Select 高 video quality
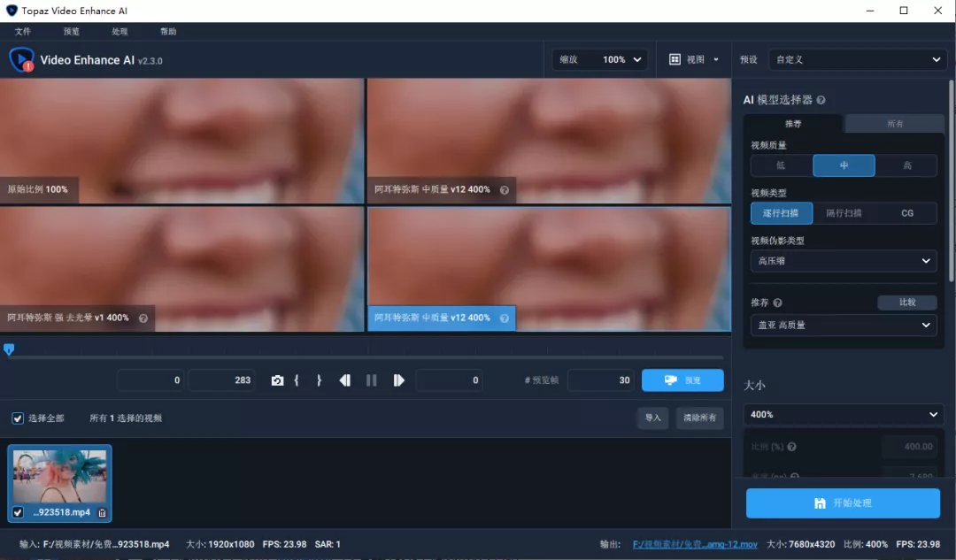This screenshot has height=560, width=956. click(906, 165)
